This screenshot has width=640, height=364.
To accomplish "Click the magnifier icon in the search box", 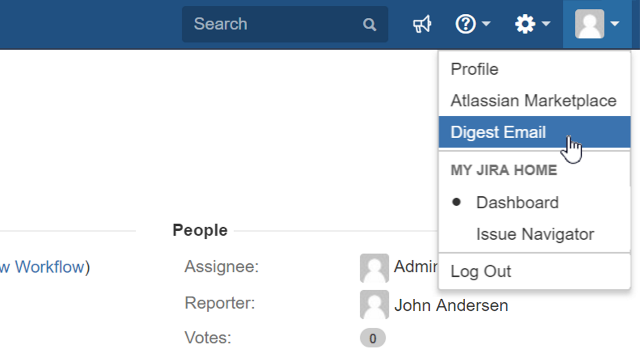I will (x=369, y=25).
